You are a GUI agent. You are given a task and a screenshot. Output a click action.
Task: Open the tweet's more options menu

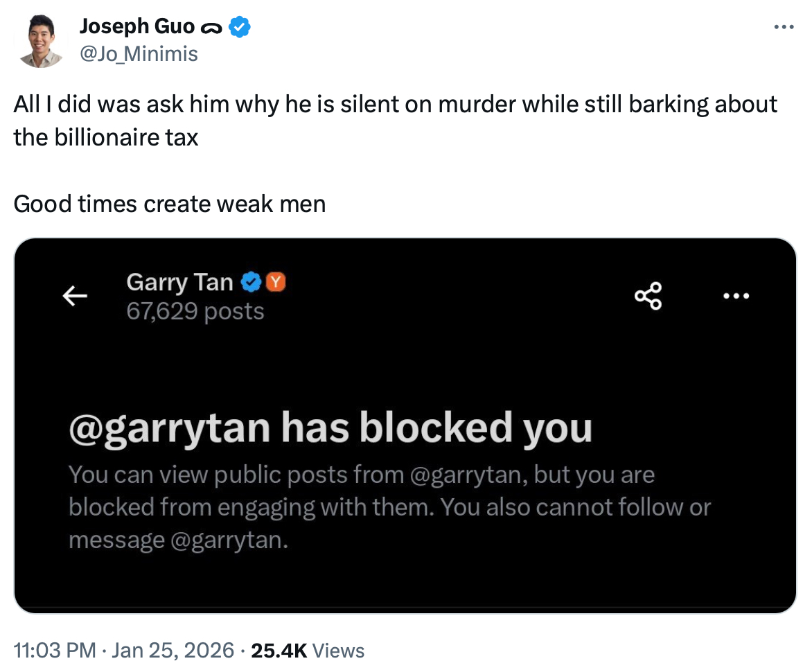[783, 28]
